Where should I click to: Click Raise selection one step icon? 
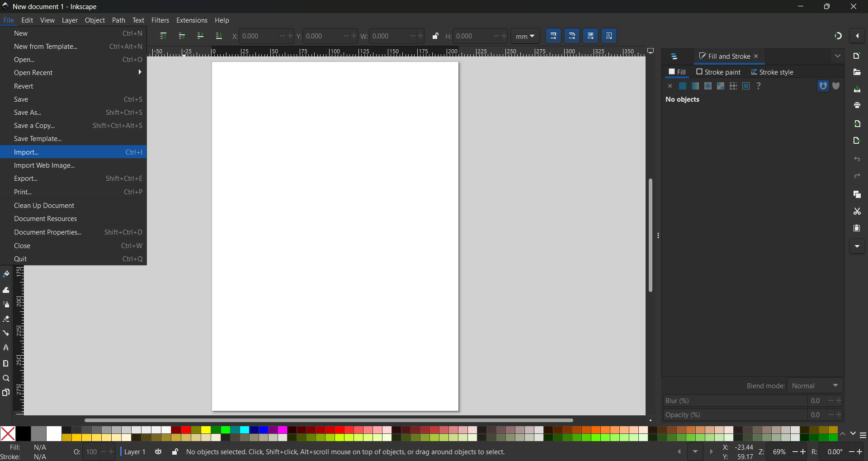[x=182, y=36]
